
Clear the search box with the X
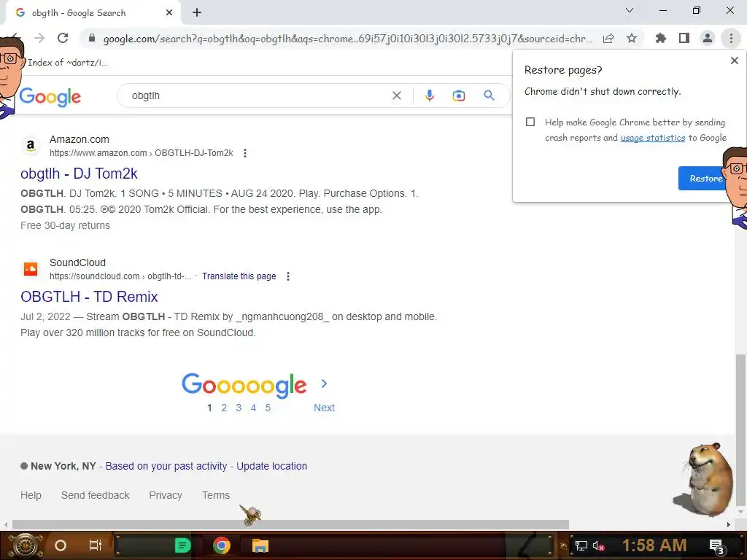(396, 96)
